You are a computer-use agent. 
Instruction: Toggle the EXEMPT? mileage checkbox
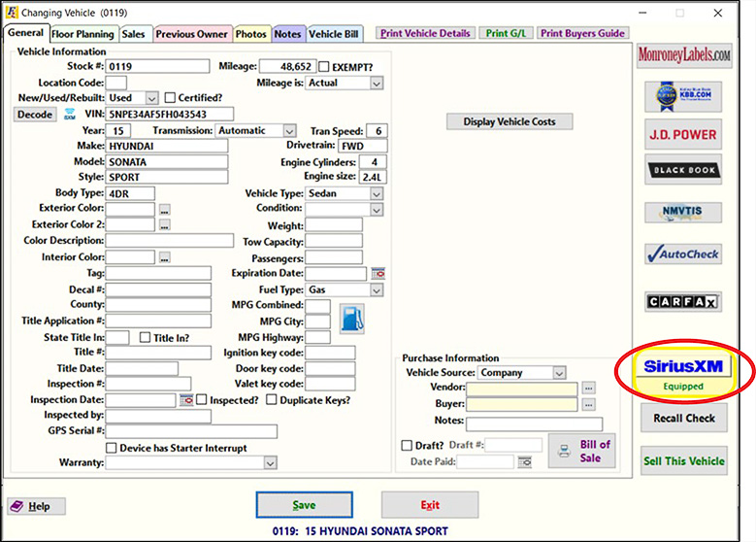(324, 67)
